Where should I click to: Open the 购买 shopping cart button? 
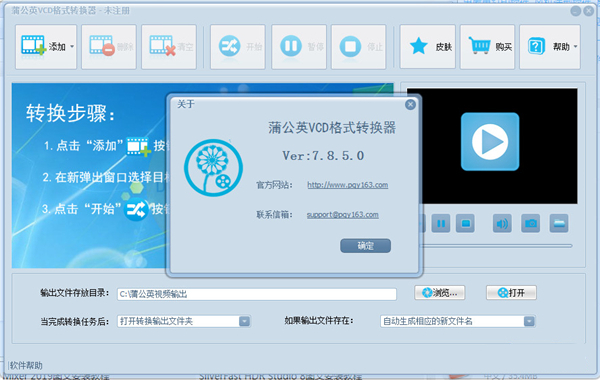488,47
